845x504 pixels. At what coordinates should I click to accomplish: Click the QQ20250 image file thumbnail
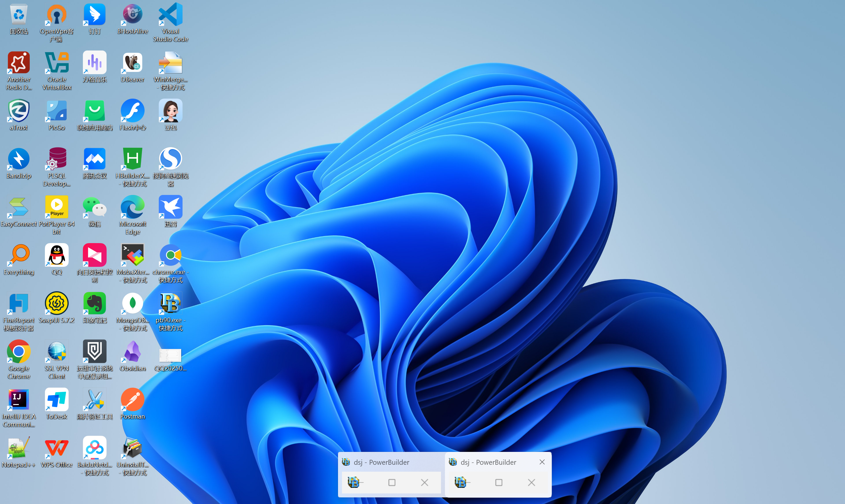point(170,355)
